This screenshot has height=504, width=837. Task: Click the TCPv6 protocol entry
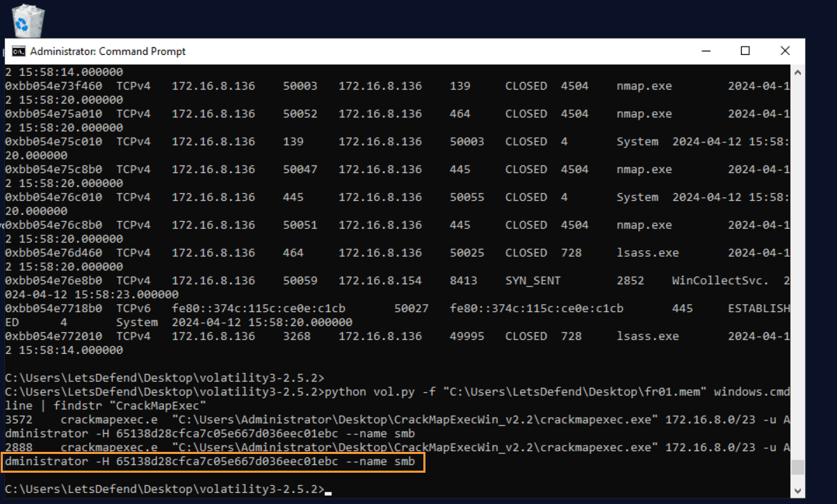point(133,309)
